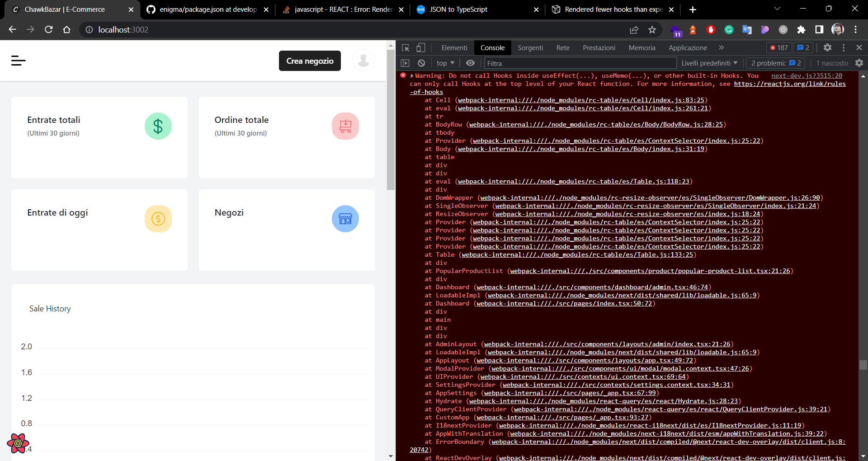Switch to the enigma/package.json GitHub tab
Viewport: 868px width, 461px height.
[208, 9]
